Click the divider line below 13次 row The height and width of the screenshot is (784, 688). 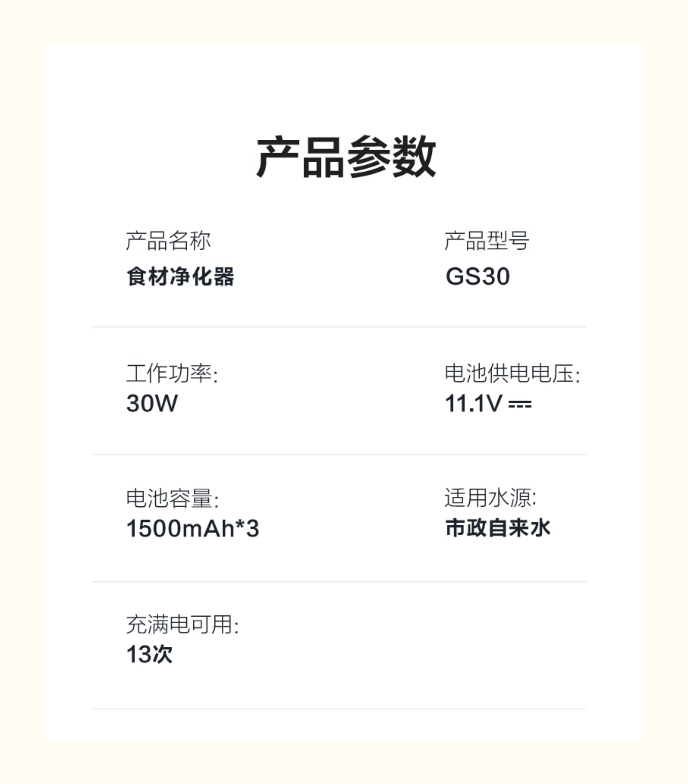point(339,709)
